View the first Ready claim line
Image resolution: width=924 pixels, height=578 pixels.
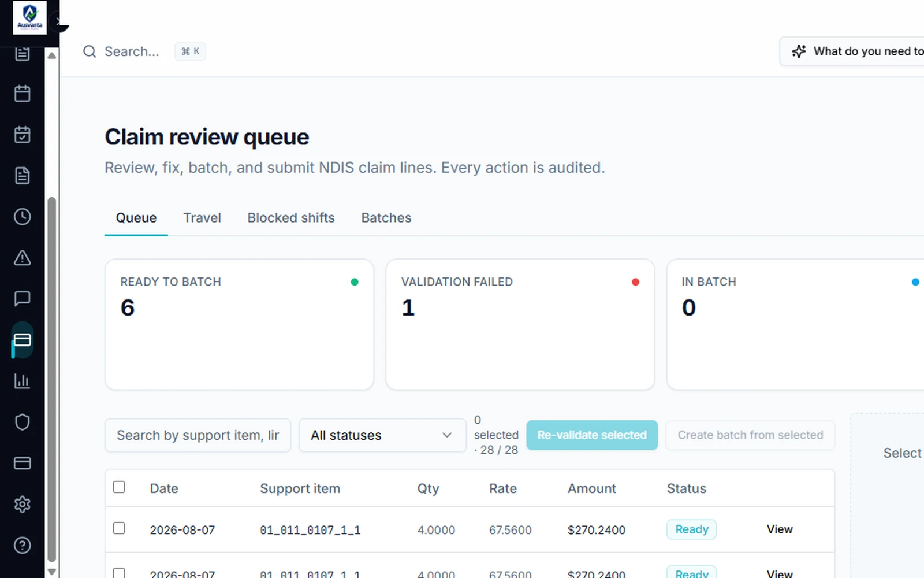tap(780, 529)
